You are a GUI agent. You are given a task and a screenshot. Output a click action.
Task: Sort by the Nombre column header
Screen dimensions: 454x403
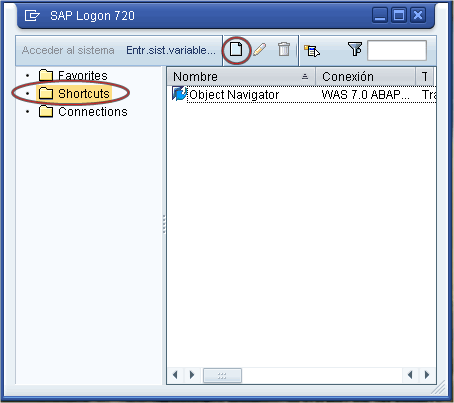pyautogui.click(x=241, y=77)
